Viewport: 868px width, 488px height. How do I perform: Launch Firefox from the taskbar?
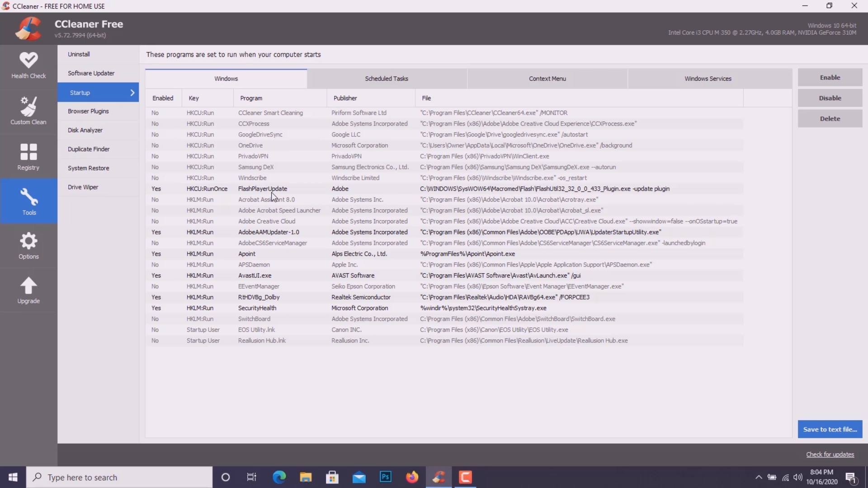pos(412,477)
